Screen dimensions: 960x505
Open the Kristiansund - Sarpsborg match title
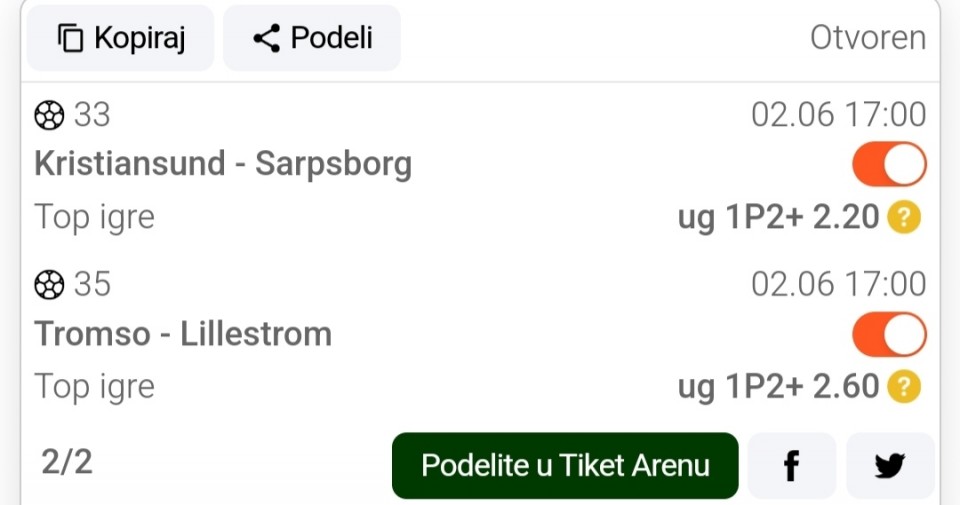(223, 164)
